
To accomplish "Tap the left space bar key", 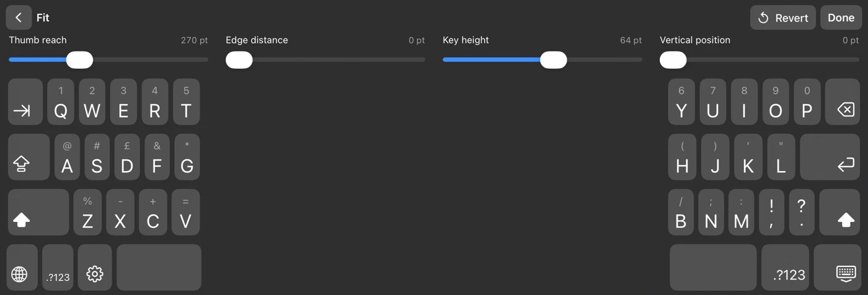I will [159, 268].
